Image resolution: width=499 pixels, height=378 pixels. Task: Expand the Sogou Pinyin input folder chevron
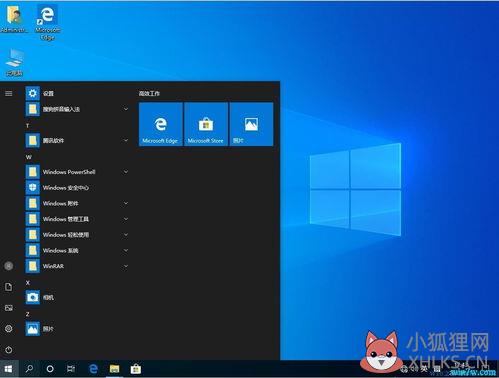[126, 109]
